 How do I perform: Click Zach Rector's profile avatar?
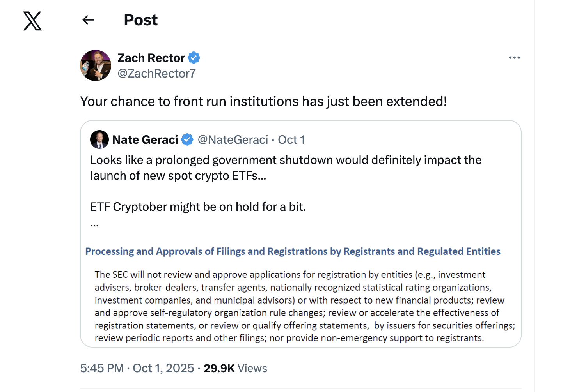96,65
